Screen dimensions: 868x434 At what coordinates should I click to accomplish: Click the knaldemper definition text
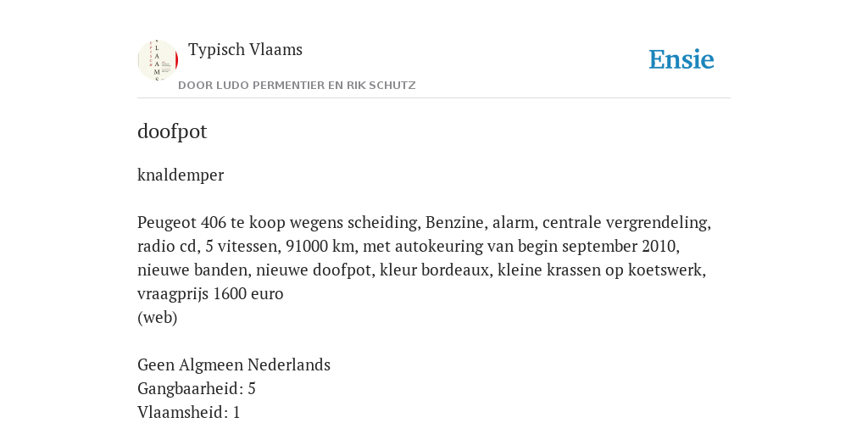181,175
